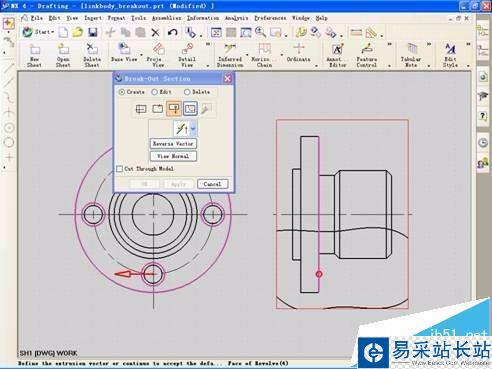
Task: Enable the Cut Through Model checkbox
Action: tap(120, 169)
